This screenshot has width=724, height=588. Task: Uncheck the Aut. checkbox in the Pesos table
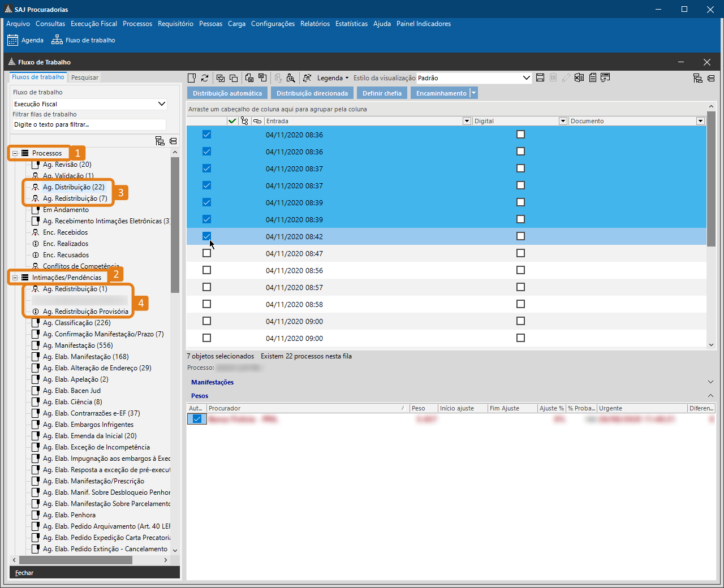pyautogui.click(x=197, y=419)
